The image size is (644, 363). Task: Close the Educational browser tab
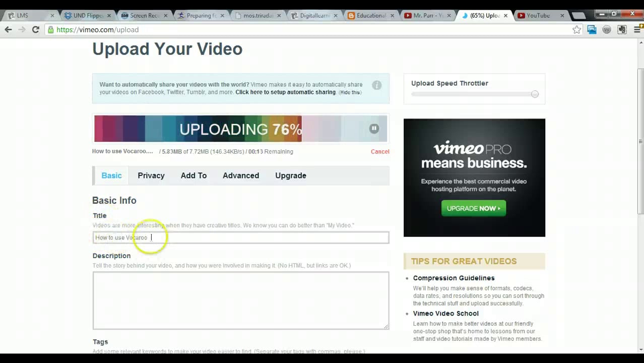coord(392,16)
